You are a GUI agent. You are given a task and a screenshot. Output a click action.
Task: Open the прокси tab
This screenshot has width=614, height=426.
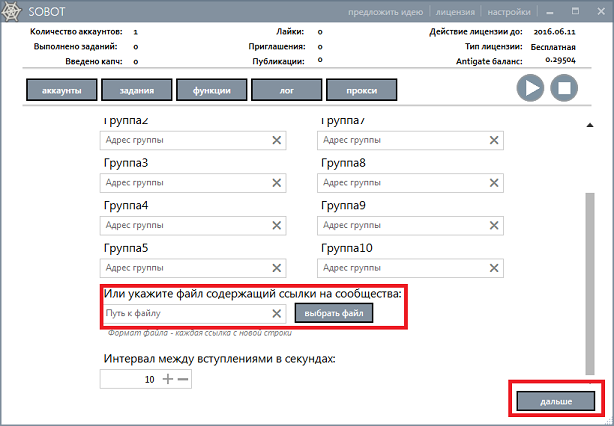361,91
